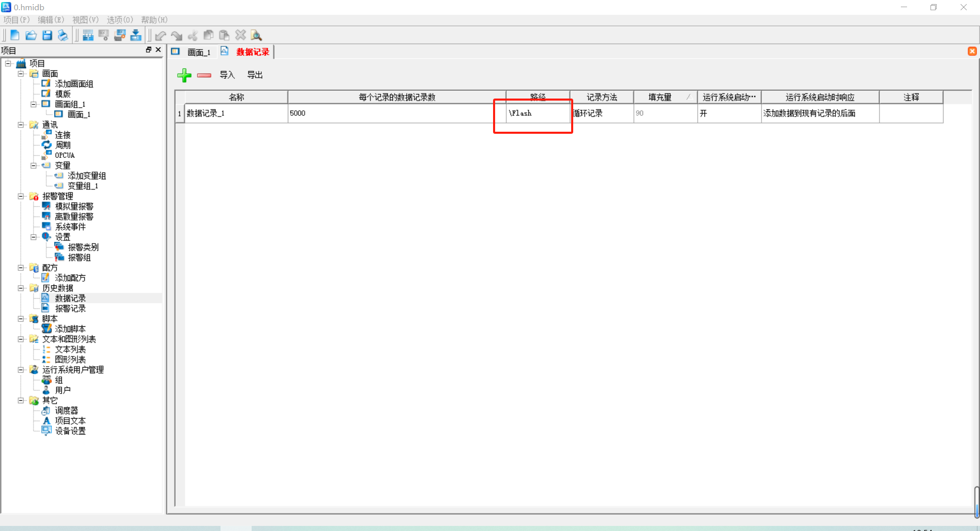Open the 编辑(E) menu
This screenshot has width=980, height=531.
point(51,20)
